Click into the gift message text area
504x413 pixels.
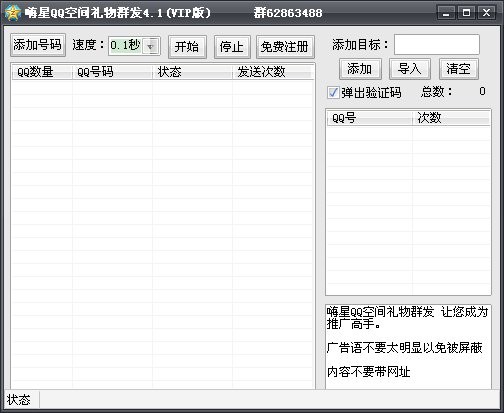(408, 347)
